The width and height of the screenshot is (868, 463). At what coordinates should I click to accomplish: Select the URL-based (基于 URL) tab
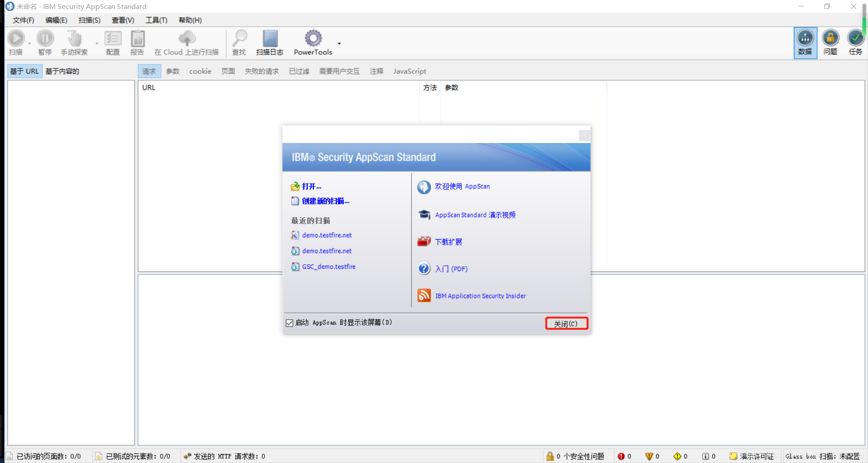pos(25,71)
